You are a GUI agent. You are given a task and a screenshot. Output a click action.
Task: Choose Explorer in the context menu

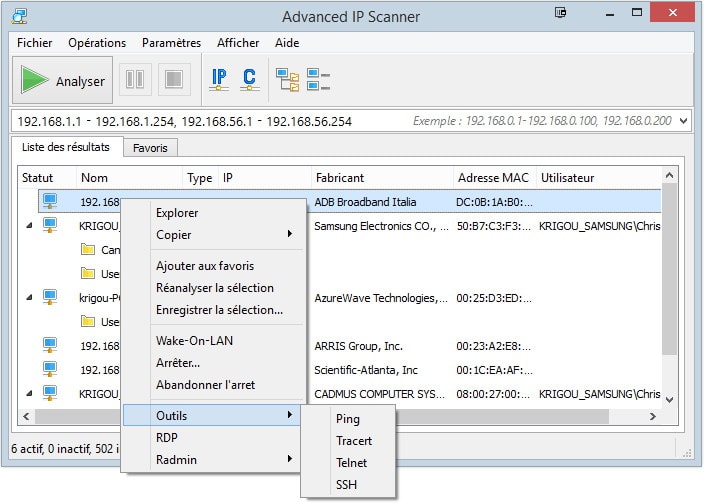(213, 213)
